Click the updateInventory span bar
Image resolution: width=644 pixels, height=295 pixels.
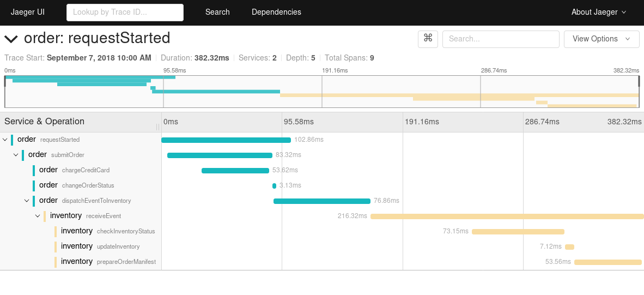[x=569, y=247]
